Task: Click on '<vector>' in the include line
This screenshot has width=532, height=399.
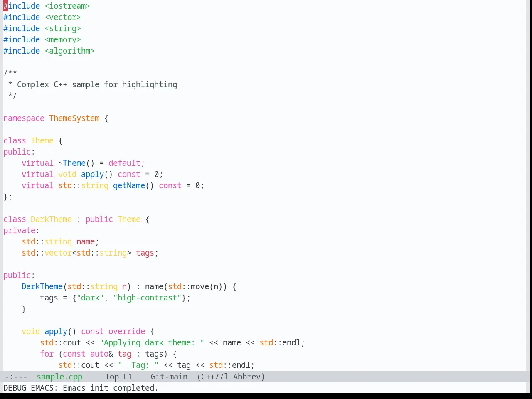Action: 63,17
